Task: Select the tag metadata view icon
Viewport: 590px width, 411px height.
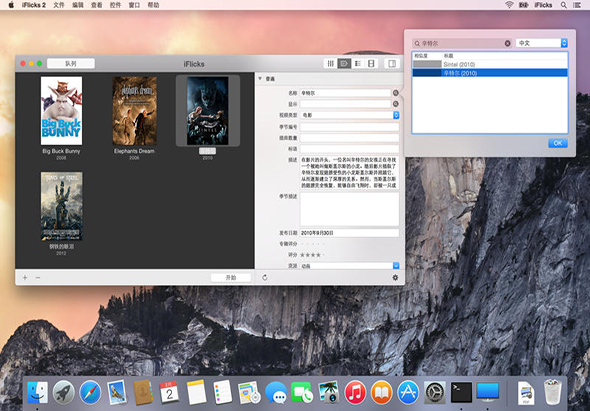Action: 344,64
